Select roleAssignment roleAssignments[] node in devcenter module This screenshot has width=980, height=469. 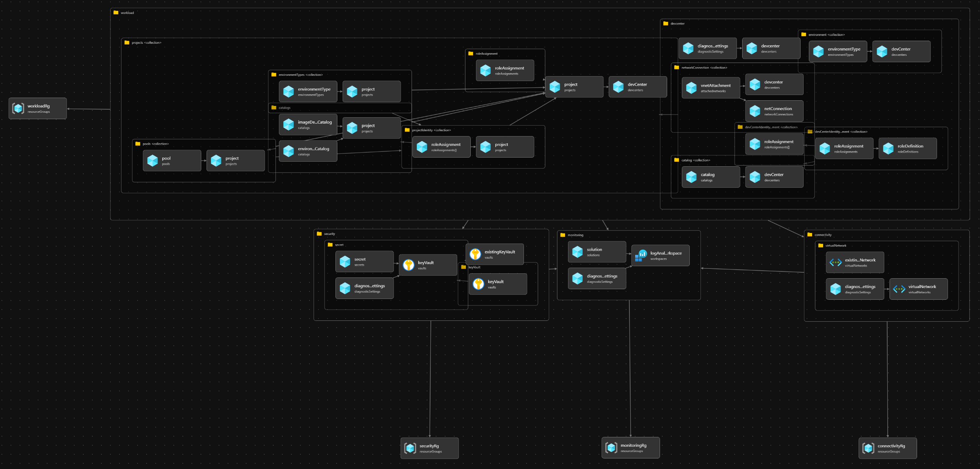click(x=774, y=144)
